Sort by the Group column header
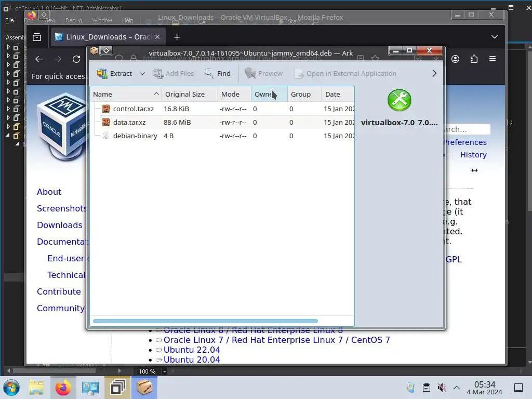 pos(304,95)
